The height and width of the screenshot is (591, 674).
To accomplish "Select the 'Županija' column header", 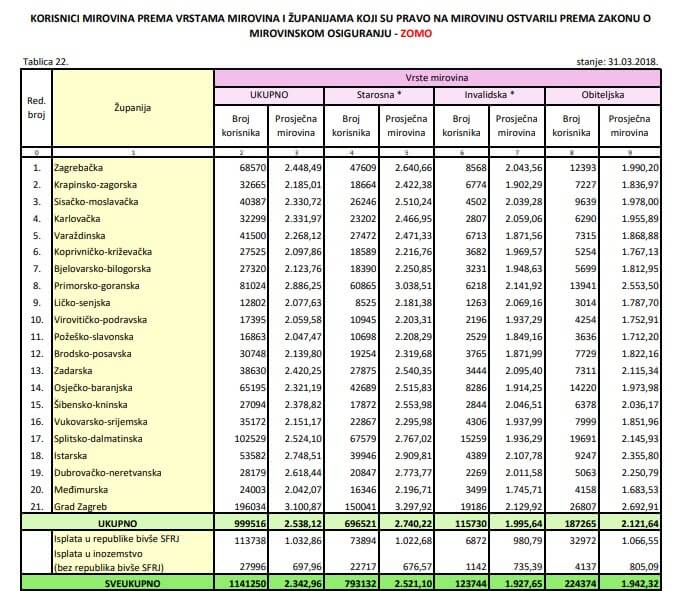I will click(132, 108).
